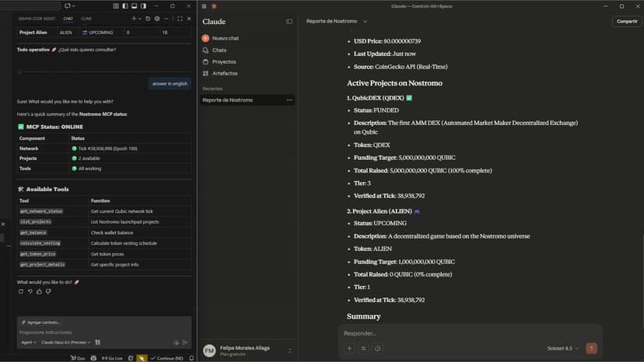Expand the dropdown arrow next to new chat plus
This screenshot has height=362, width=644.
(x=140, y=19)
